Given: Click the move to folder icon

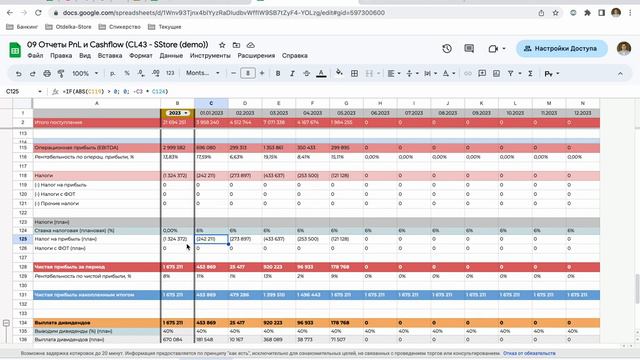Looking at the screenshot, I should click(236, 45).
